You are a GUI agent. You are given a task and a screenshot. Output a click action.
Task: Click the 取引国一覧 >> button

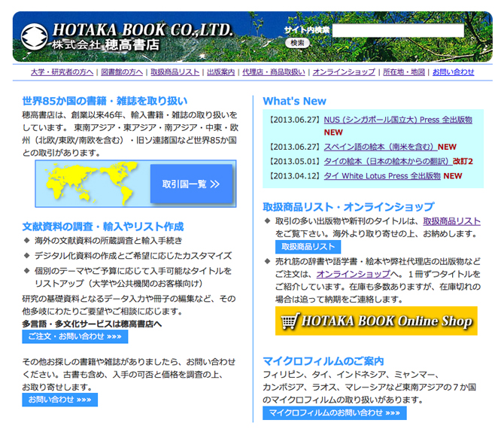tap(191, 184)
